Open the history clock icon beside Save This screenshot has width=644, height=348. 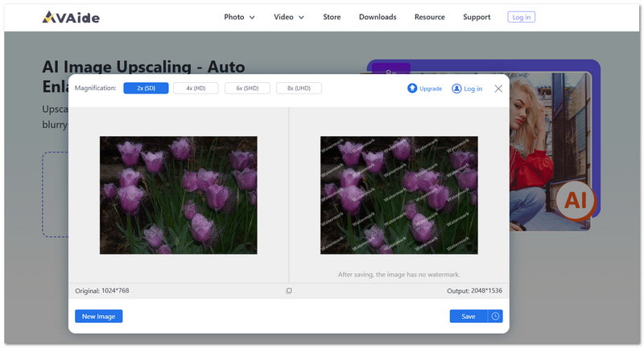click(x=495, y=317)
